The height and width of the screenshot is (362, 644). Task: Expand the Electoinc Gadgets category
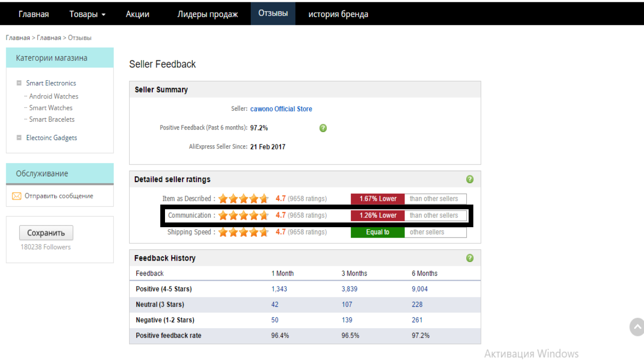tap(19, 138)
